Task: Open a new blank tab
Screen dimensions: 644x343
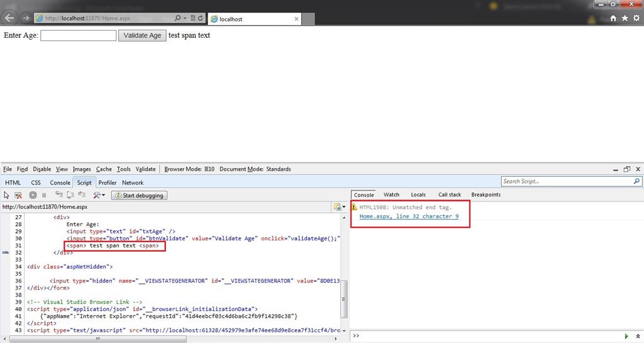Action: [x=308, y=19]
